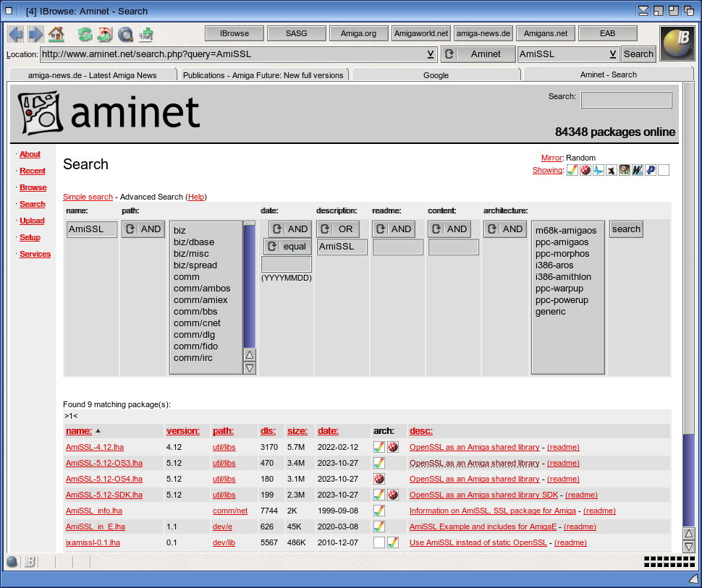
Task: Toggle the WarpUp W icon in Showing row
Action: (638, 170)
